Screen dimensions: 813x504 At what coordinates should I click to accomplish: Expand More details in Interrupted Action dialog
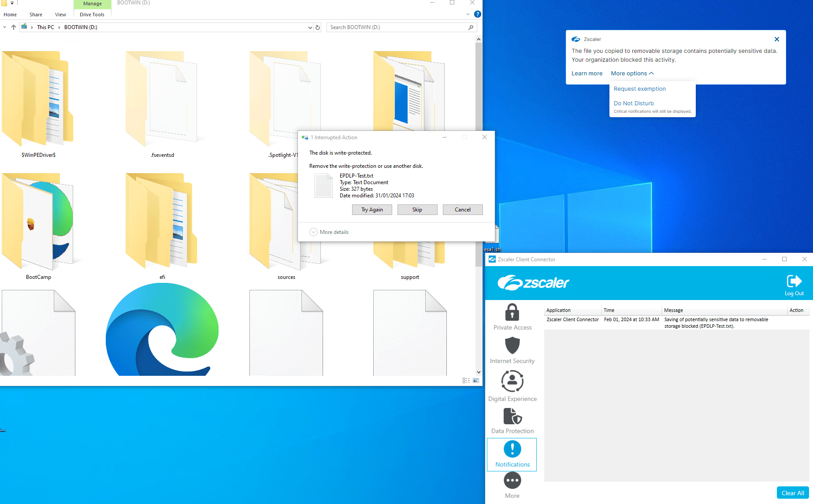pos(329,232)
